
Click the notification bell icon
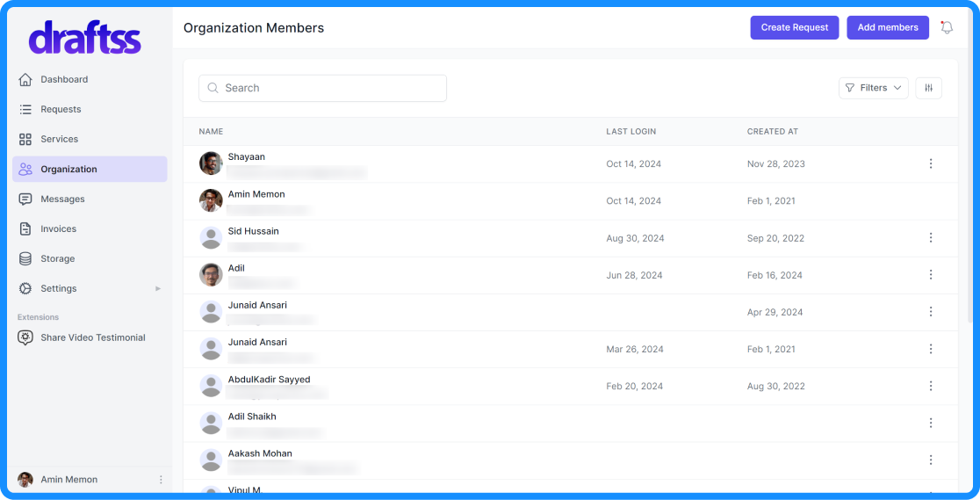[x=947, y=27]
